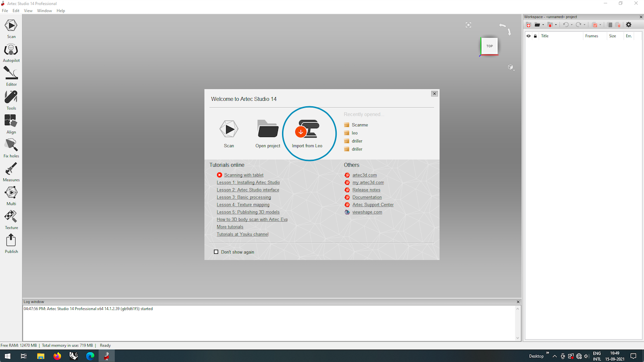The height and width of the screenshot is (362, 644).
Task: Click the new project icon in Workspace toolbar
Action: pyautogui.click(x=529, y=25)
